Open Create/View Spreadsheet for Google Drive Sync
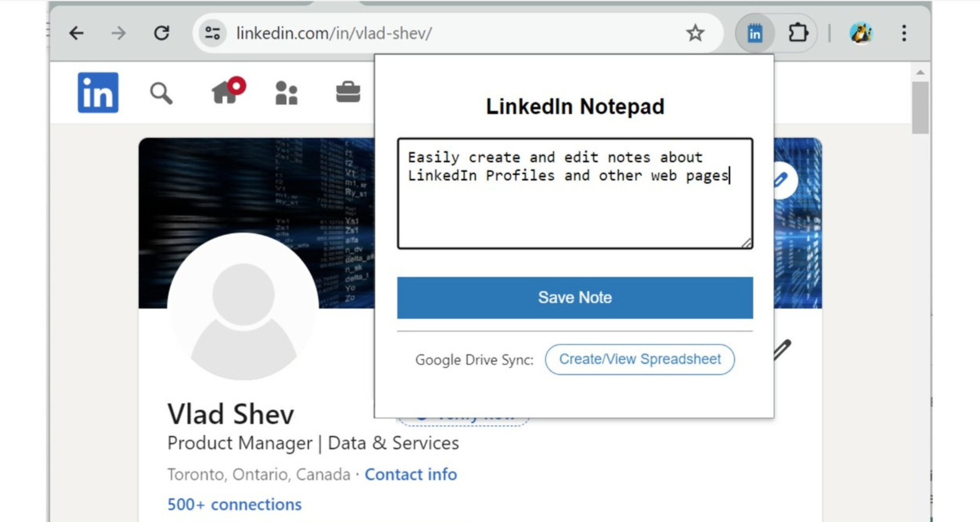The width and height of the screenshot is (980, 522). [640, 359]
